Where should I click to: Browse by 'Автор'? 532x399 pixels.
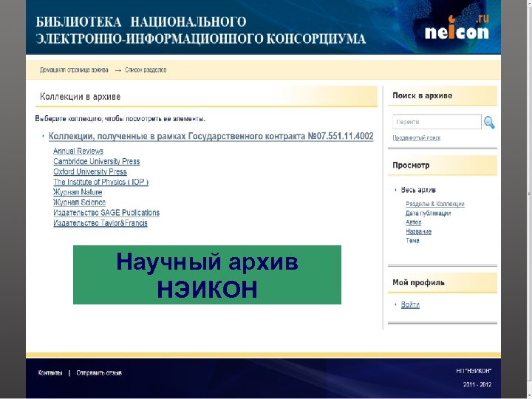tap(413, 222)
